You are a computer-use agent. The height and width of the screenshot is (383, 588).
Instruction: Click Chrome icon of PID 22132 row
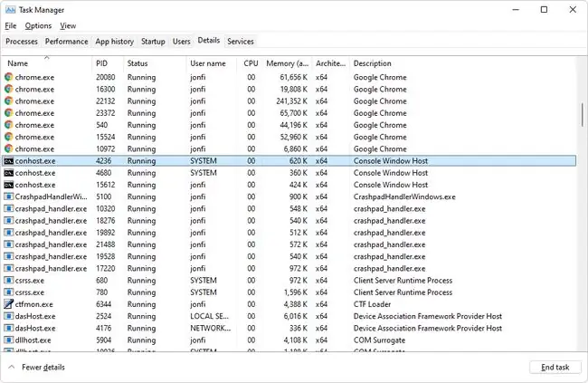click(x=9, y=101)
